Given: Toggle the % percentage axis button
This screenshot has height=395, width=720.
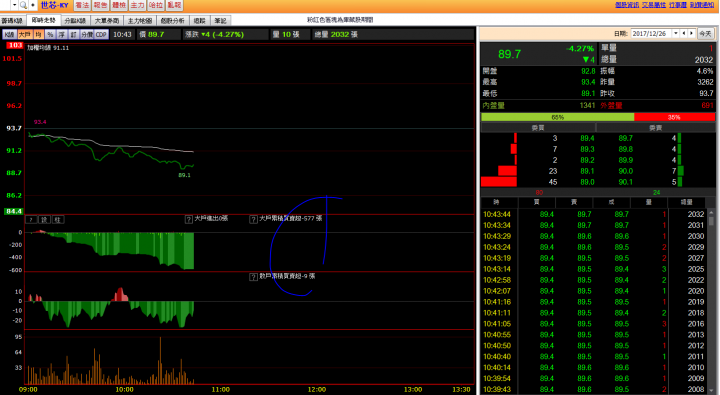Looking at the screenshot, I should [50, 34].
